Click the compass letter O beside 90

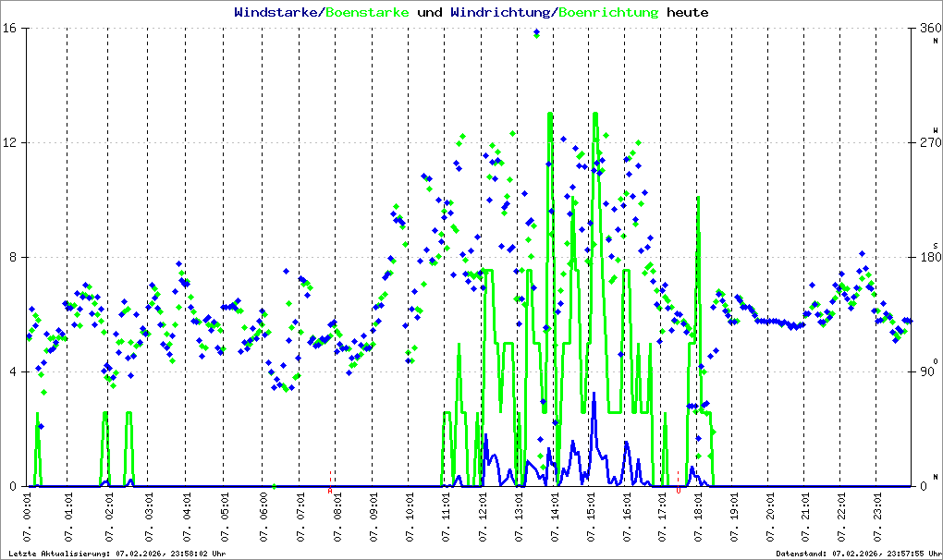point(936,361)
